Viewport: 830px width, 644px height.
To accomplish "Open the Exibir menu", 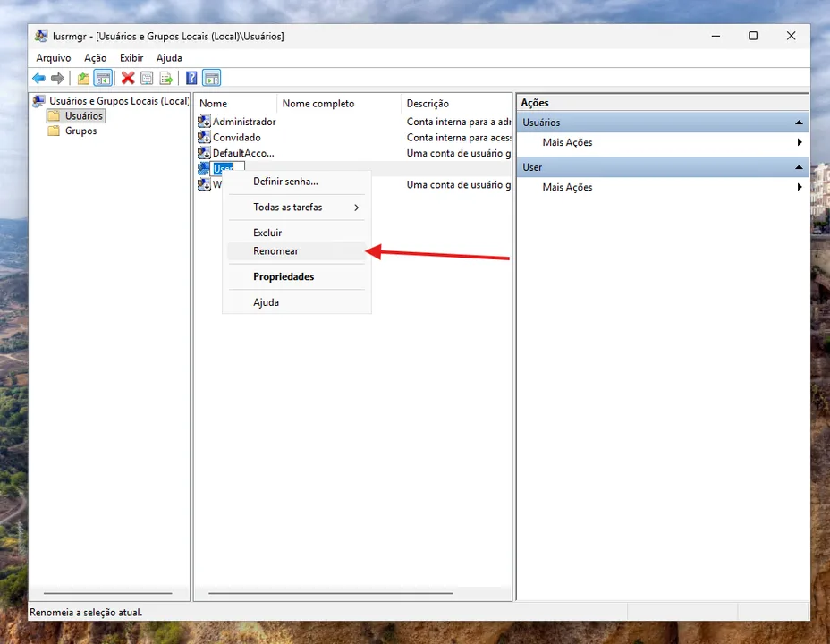I will (131, 58).
